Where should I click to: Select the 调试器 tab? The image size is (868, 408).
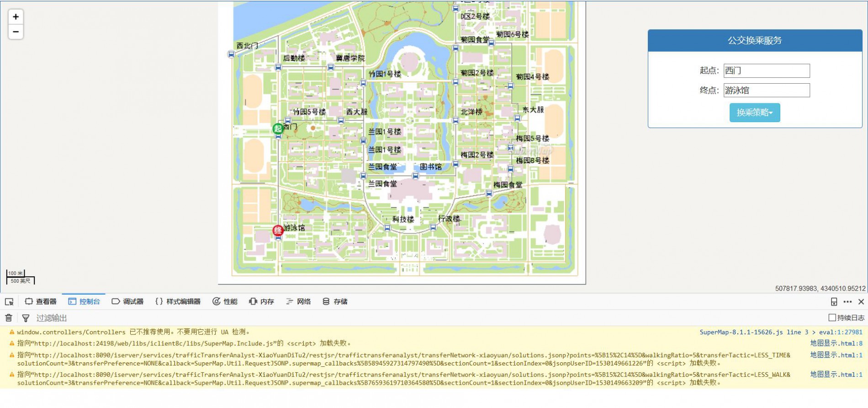point(128,302)
